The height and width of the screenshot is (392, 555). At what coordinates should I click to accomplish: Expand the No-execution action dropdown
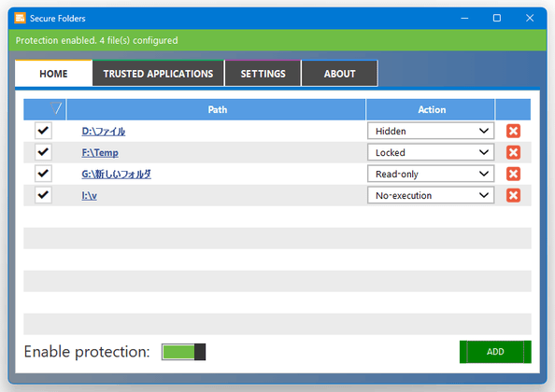pyautogui.click(x=431, y=195)
